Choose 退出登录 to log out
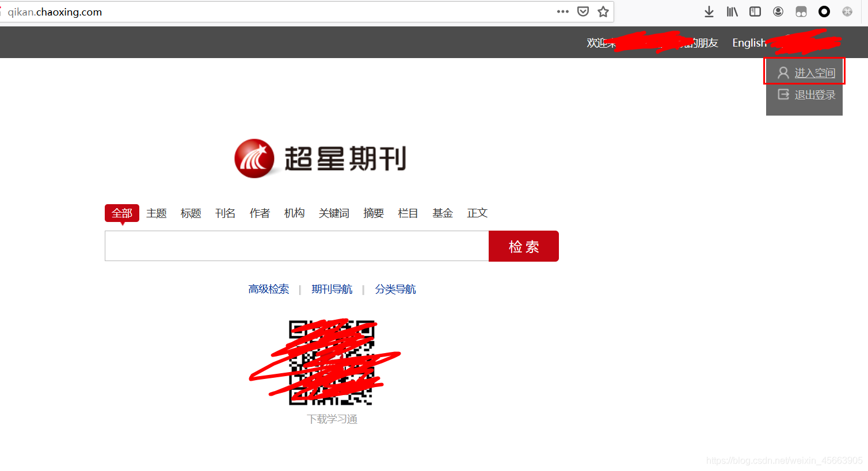The height and width of the screenshot is (471, 868). [815, 95]
